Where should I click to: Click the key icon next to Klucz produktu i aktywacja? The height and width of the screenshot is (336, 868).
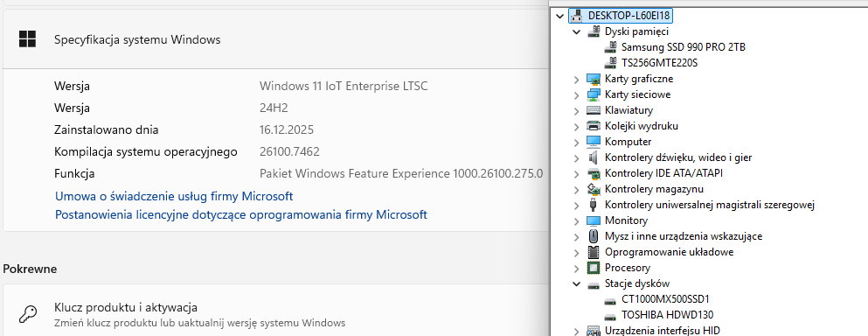coord(28,314)
